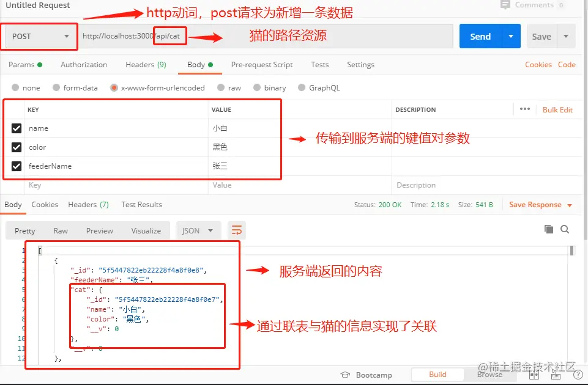The height and width of the screenshot is (385, 588).
Task: Open the Pre-request Script tab
Action: click(x=262, y=64)
